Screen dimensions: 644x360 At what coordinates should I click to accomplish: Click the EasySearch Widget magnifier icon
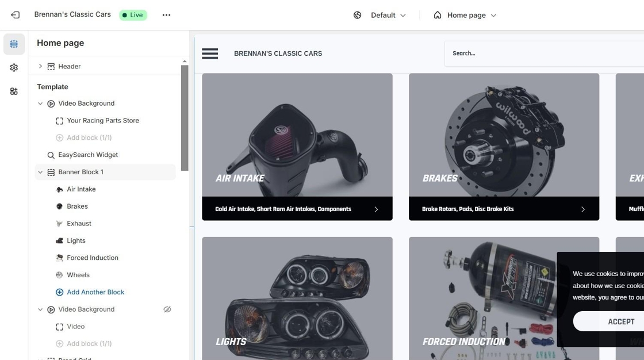[x=51, y=155]
